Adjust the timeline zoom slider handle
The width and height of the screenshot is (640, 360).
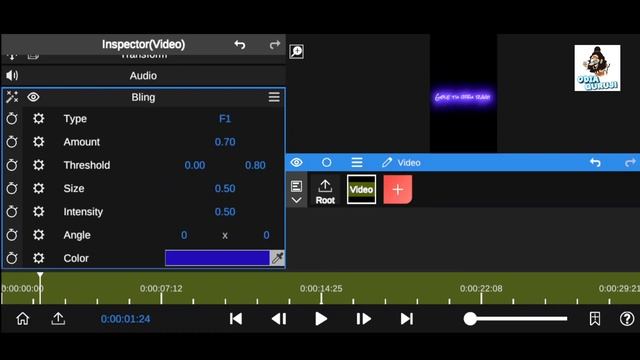pos(470,319)
